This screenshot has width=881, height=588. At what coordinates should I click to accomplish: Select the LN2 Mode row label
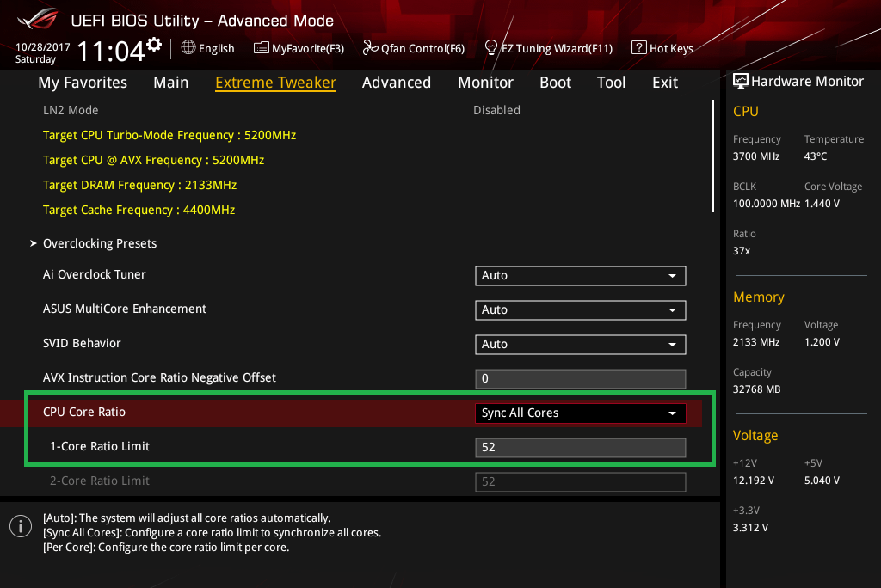pos(71,110)
